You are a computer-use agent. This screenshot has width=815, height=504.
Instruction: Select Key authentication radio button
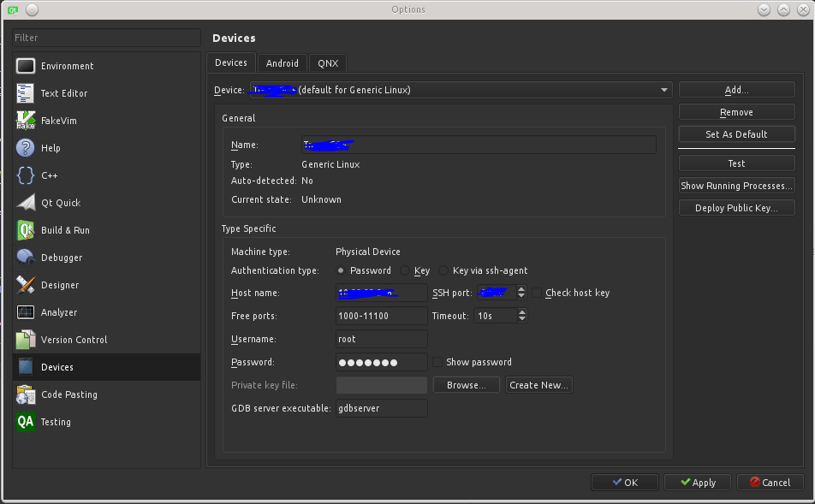[x=404, y=270]
